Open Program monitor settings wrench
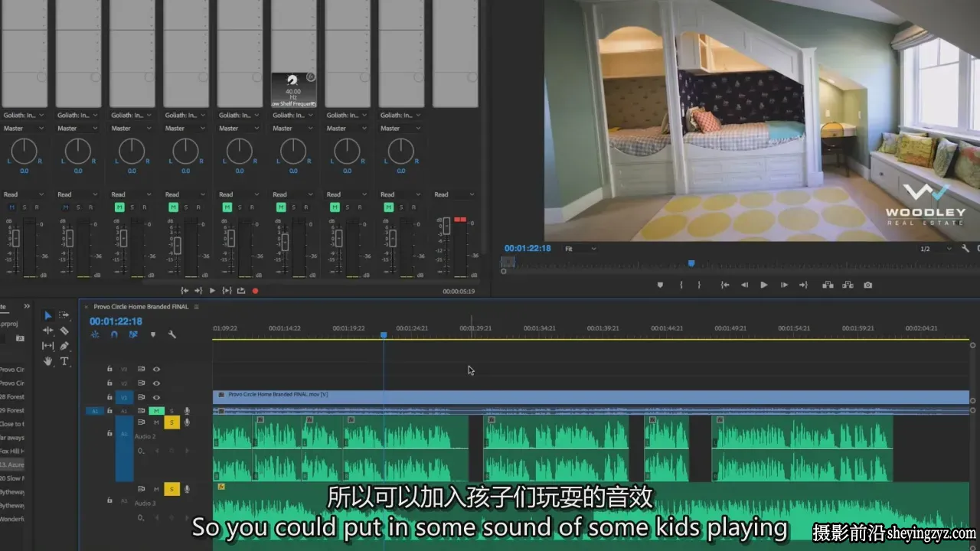The height and width of the screenshot is (551, 980). (965, 249)
